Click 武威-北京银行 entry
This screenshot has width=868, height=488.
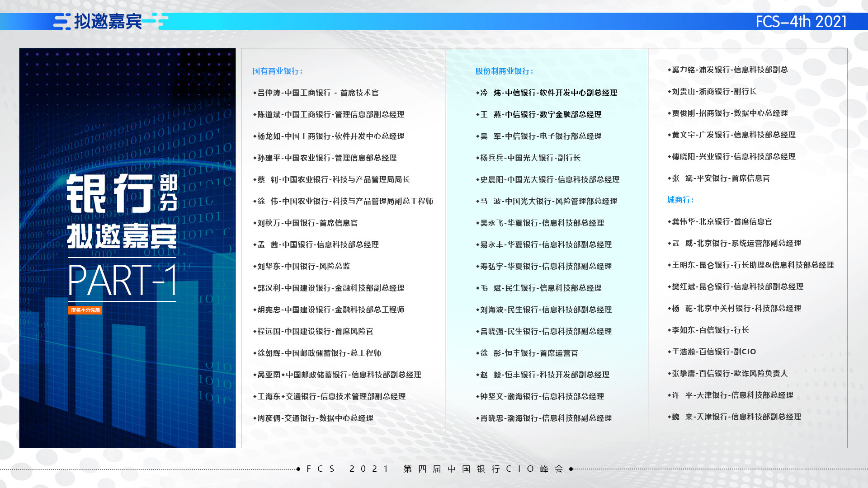click(734, 243)
